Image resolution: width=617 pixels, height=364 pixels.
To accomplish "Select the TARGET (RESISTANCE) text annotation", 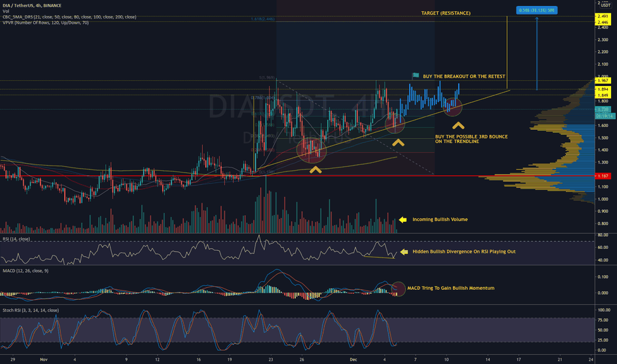I will click(446, 13).
